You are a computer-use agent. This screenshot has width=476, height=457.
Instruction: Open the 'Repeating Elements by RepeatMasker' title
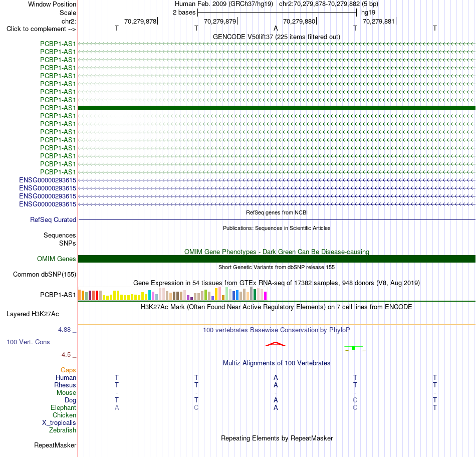point(277,438)
